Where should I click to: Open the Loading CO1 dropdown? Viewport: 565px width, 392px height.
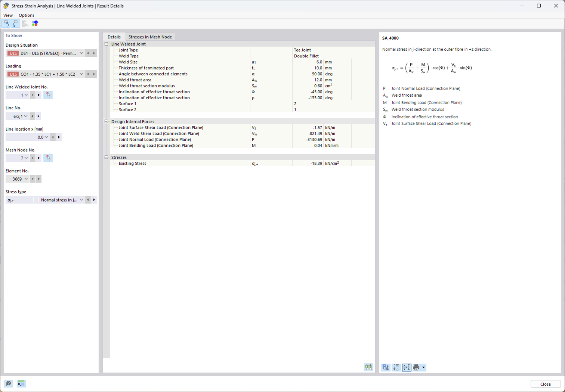[81, 74]
